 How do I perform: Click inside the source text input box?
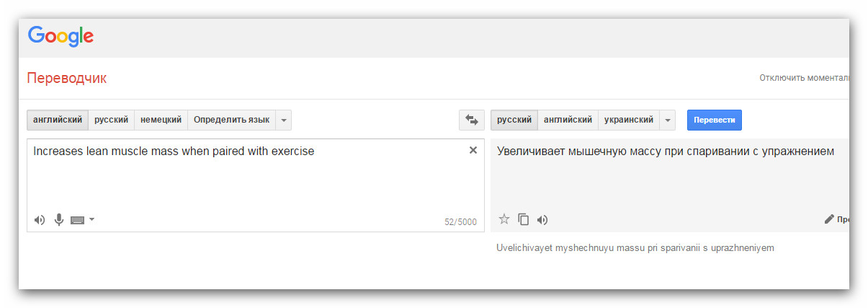click(x=245, y=180)
